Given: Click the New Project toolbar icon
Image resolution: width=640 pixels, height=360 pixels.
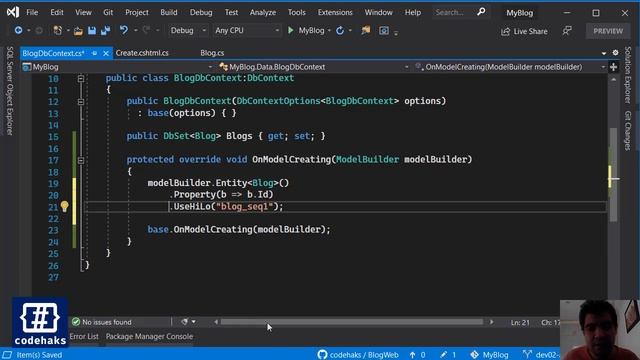Looking at the screenshot, I should coord(58,30).
